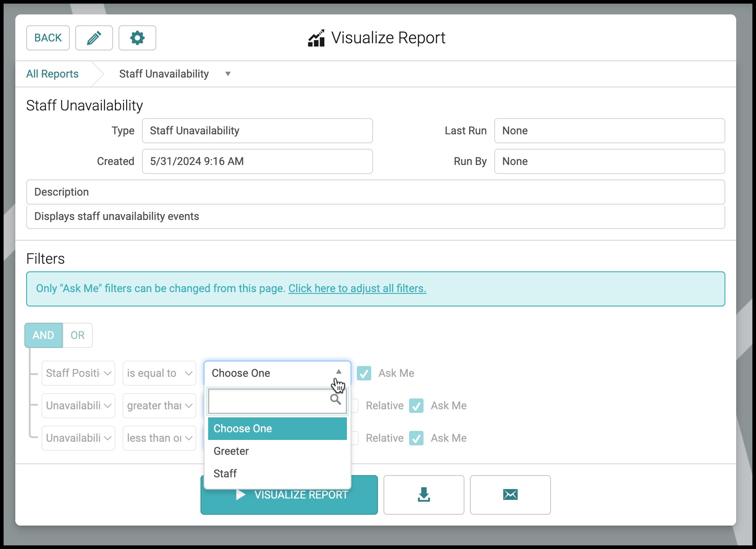The image size is (756, 549).
Task: Toggle Ask Me for Staff Position filter
Action: click(364, 373)
